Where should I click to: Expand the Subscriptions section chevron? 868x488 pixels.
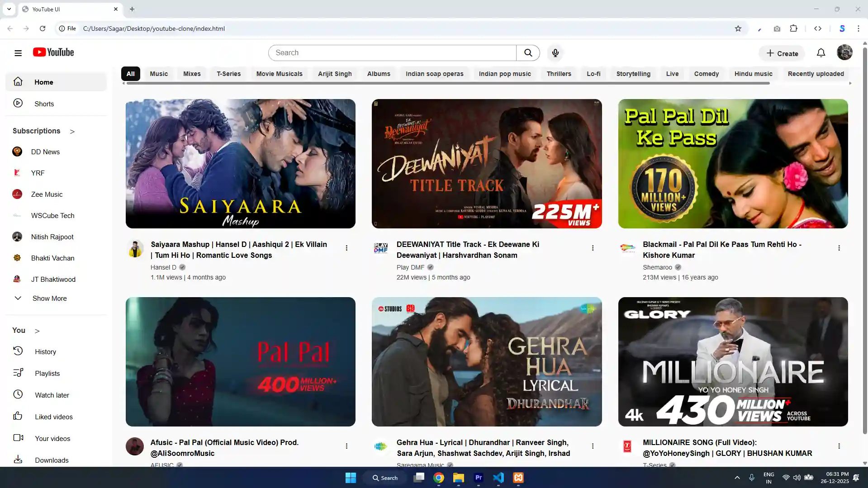click(x=72, y=132)
